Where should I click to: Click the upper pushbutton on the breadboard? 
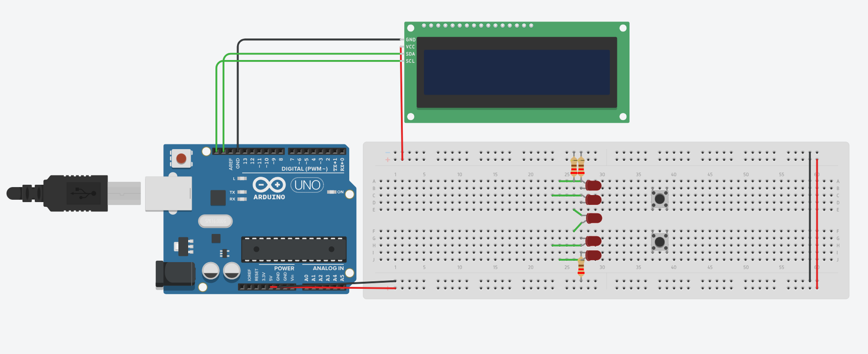point(660,199)
